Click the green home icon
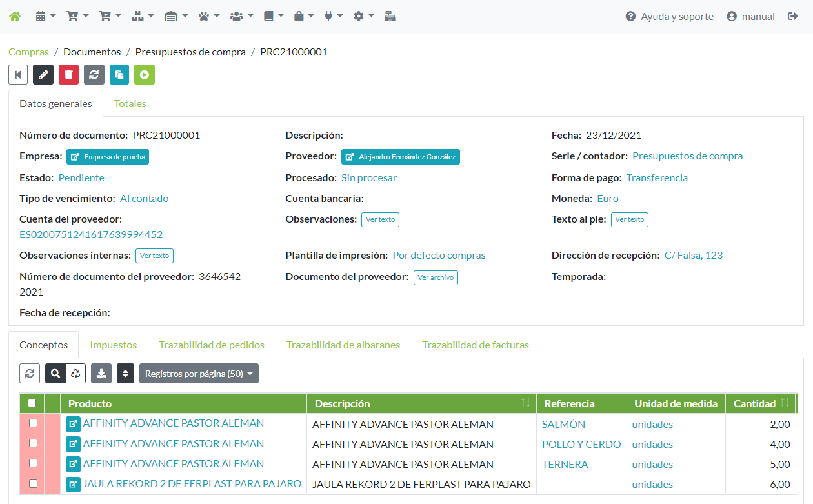This screenshot has height=504, width=813. point(14,17)
